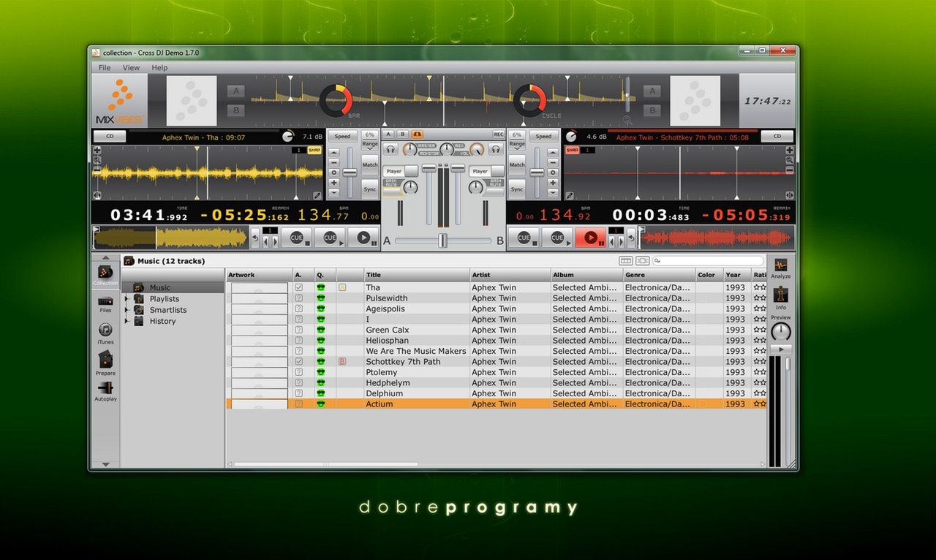
Task: Click the sidebar scroll-down arrow at the bottom
Action: pyautogui.click(x=105, y=464)
